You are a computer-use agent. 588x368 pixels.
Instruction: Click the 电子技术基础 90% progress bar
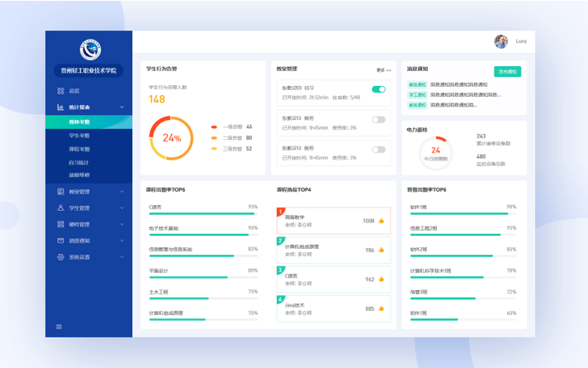click(x=203, y=235)
